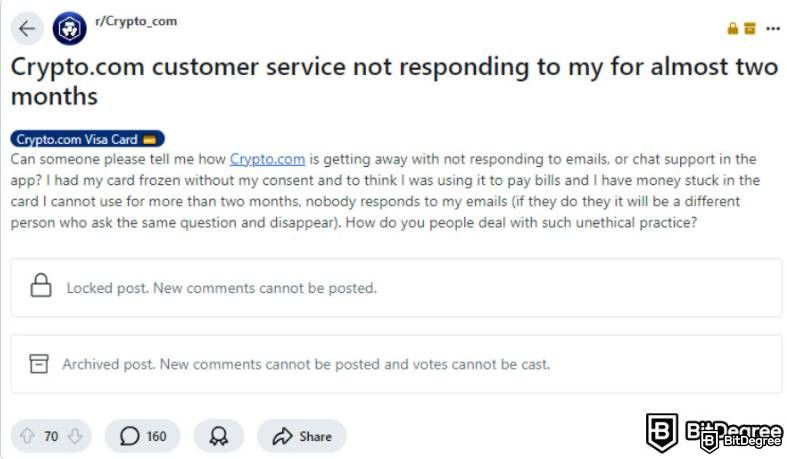
Task: Click the post title text
Action: [x=394, y=81]
